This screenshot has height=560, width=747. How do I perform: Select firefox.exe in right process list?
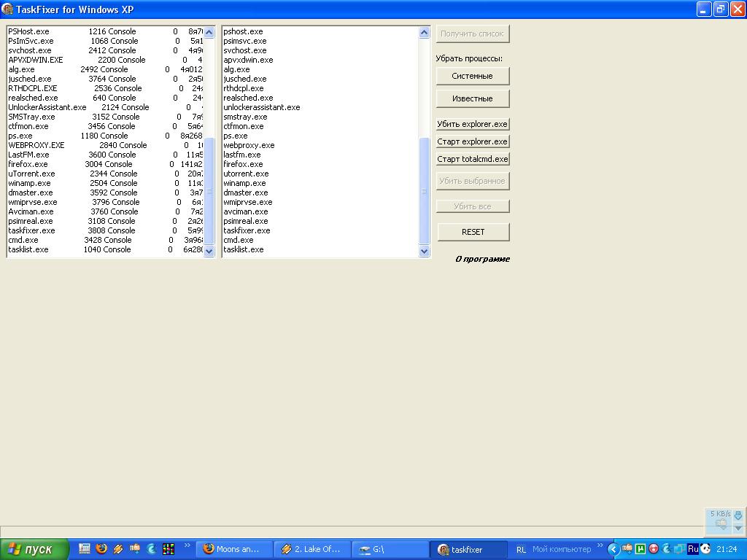point(243,164)
